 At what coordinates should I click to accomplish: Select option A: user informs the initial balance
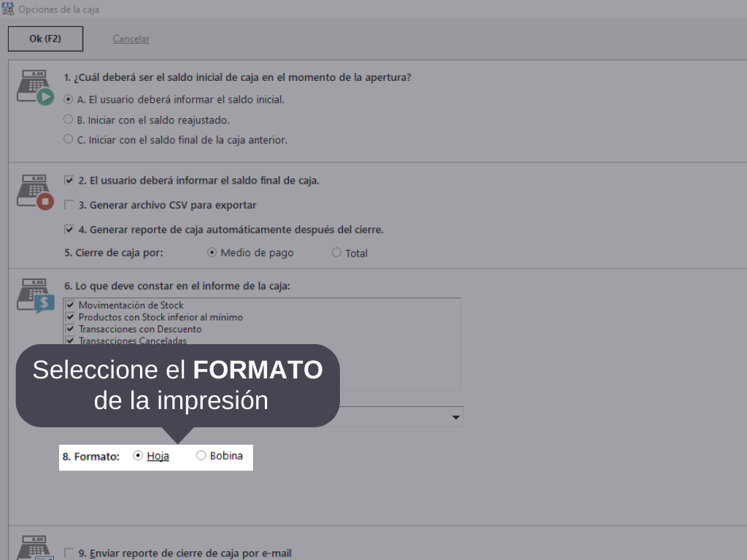(x=68, y=99)
